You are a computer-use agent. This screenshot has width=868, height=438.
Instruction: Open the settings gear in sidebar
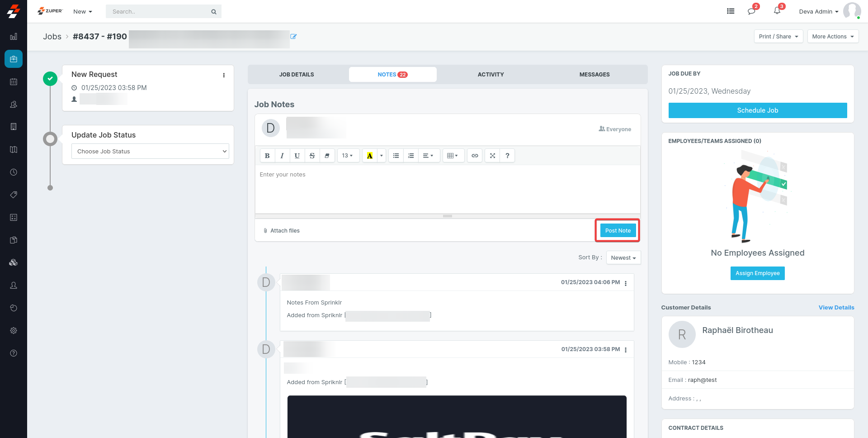point(14,331)
